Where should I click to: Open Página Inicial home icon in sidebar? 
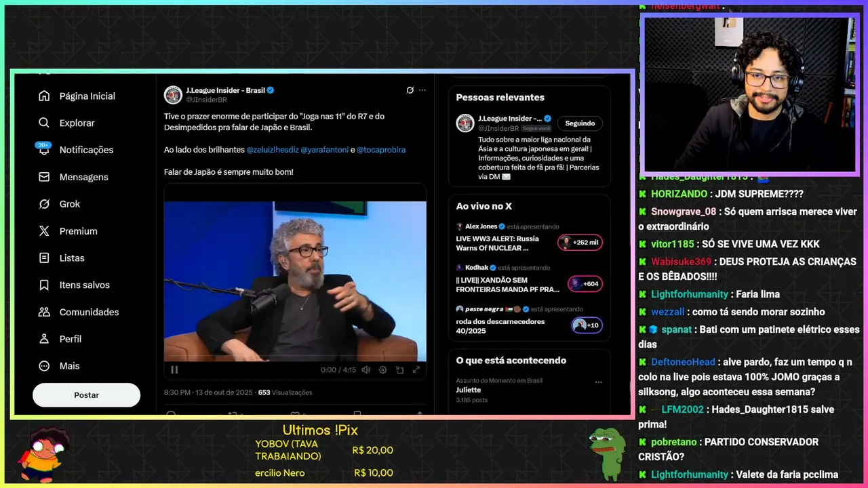click(x=44, y=96)
